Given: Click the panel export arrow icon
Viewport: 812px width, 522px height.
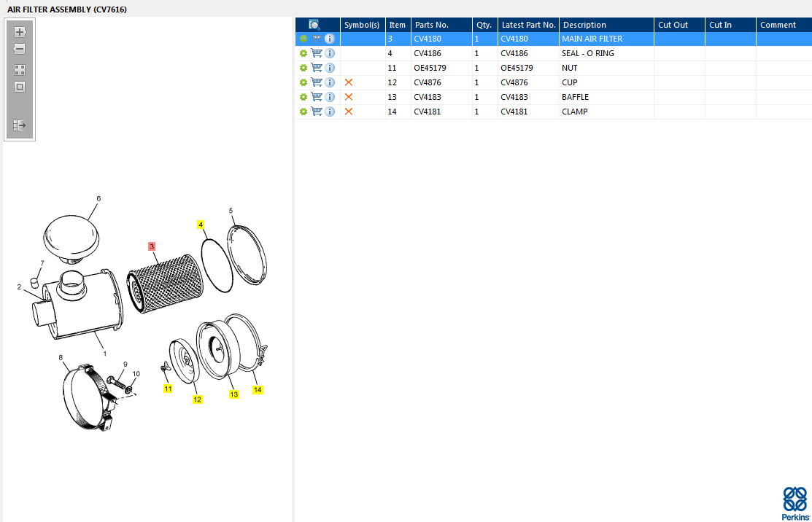Looking at the screenshot, I should (20, 125).
